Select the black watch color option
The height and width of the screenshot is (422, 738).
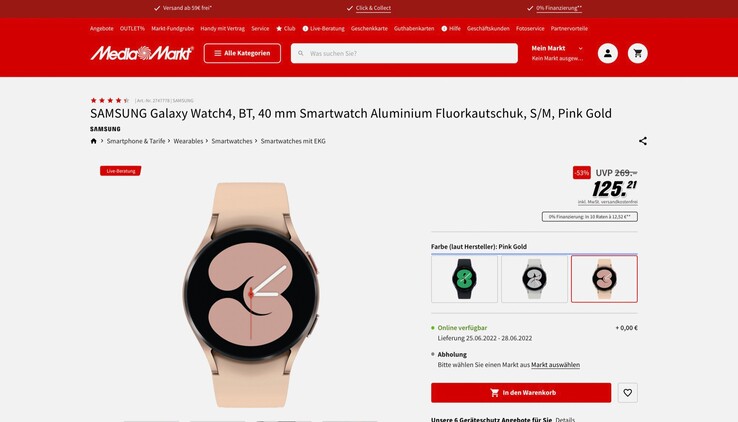(x=464, y=279)
